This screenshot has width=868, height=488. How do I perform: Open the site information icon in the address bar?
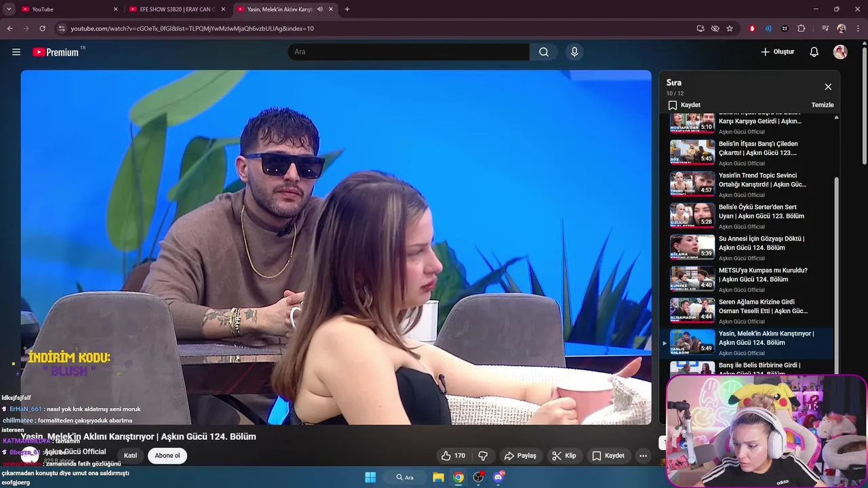pyautogui.click(x=61, y=28)
